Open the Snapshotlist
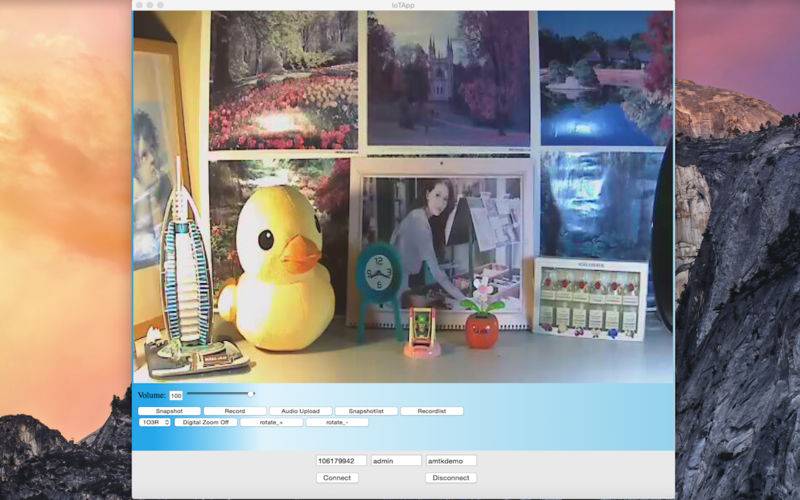 tap(366, 411)
